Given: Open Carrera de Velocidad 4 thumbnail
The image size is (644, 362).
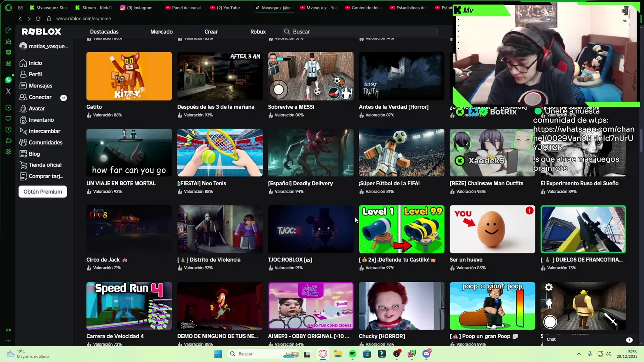Looking at the screenshot, I should [x=129, y=306].
